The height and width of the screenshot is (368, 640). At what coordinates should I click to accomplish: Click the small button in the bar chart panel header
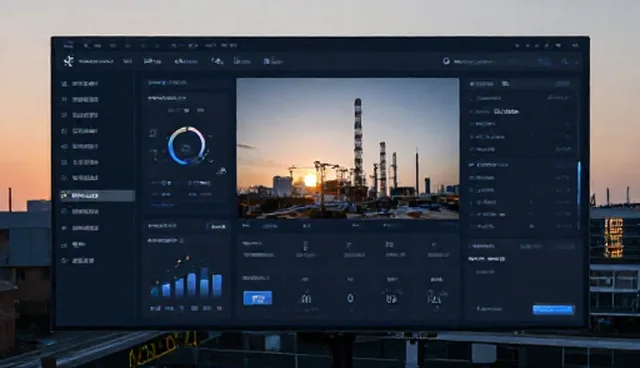coord(216,226)
